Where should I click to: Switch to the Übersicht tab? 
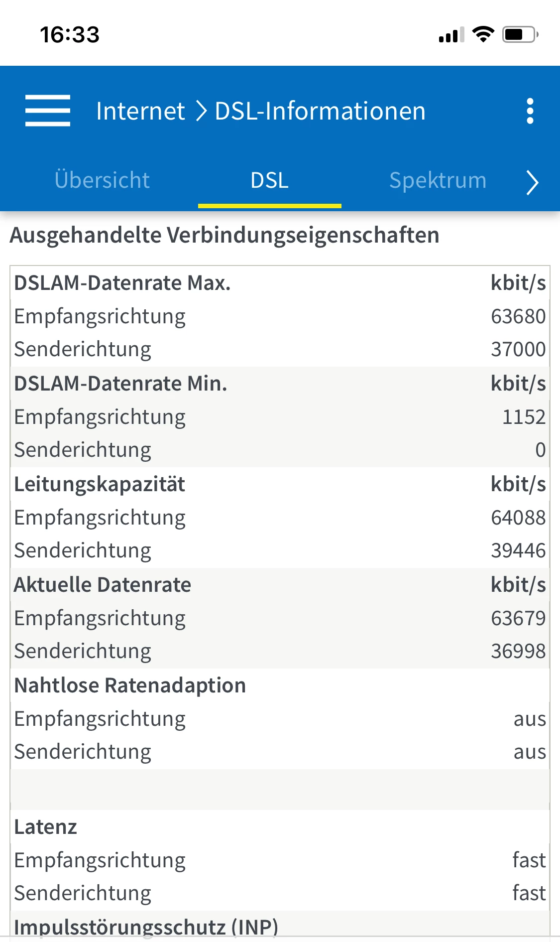coord(102,180)
